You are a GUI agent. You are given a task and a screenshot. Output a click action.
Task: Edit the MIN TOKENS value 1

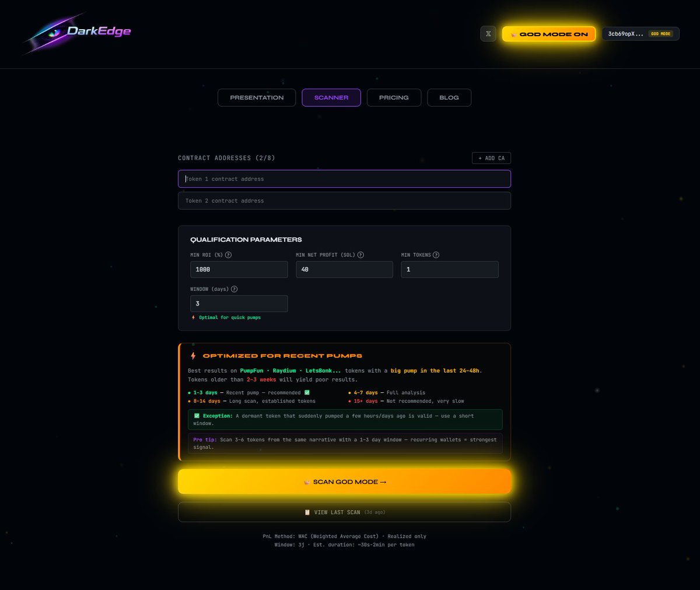[450, 269]
